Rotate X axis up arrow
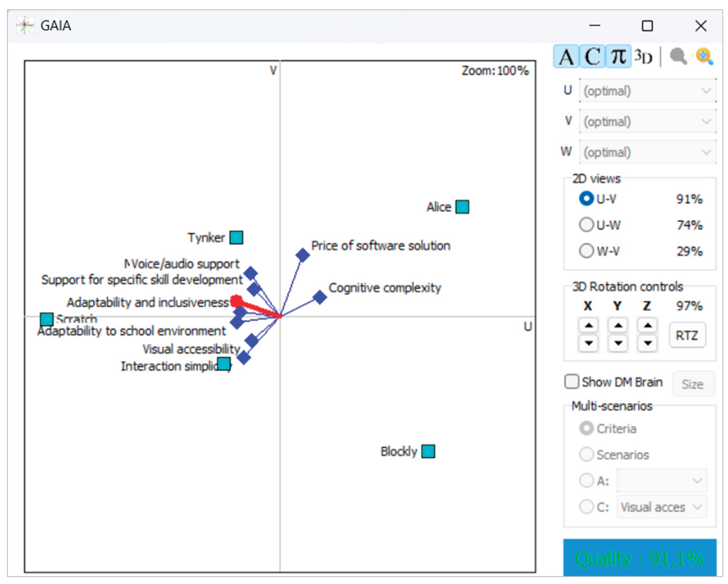 coord(588,325)
